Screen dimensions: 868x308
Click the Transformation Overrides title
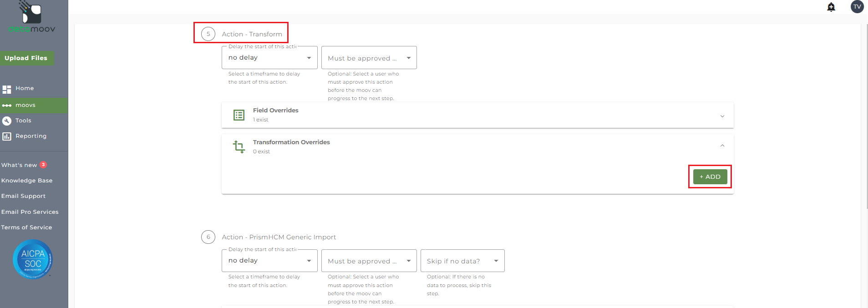291,142
